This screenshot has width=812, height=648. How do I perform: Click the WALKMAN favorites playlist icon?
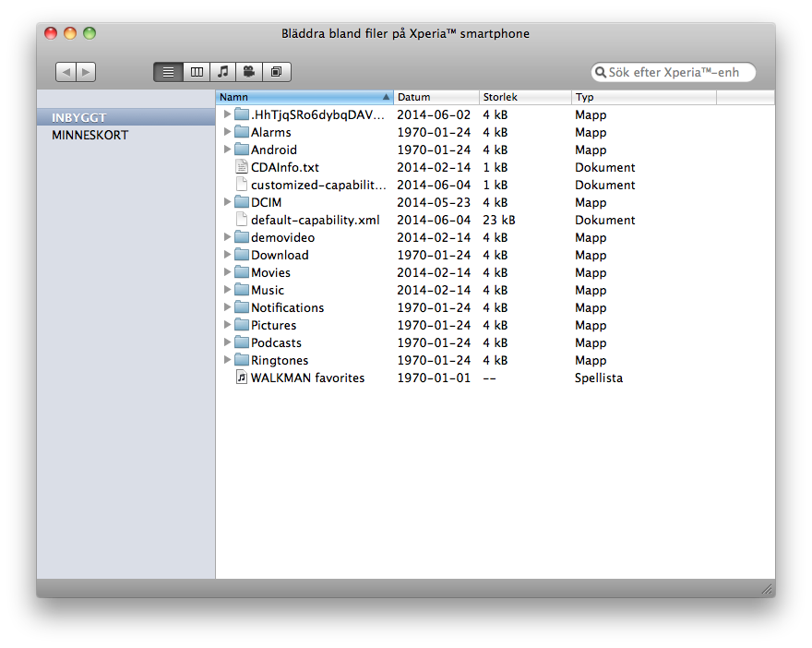tap(242, 378)
